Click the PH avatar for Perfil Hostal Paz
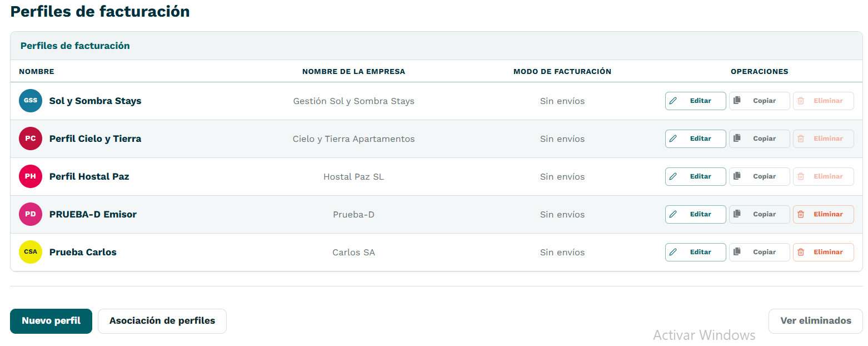The height and width of the screenshot is (346, 868). coord(31,176)
